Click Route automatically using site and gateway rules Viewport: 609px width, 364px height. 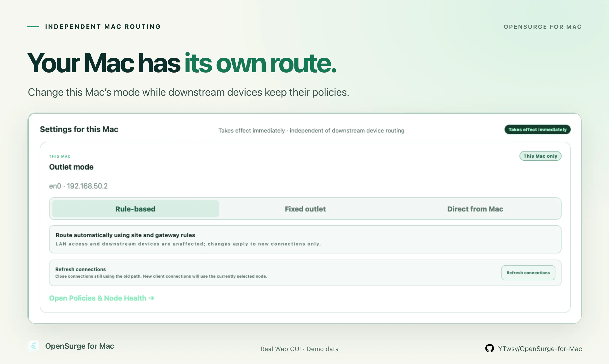(125, 235)
